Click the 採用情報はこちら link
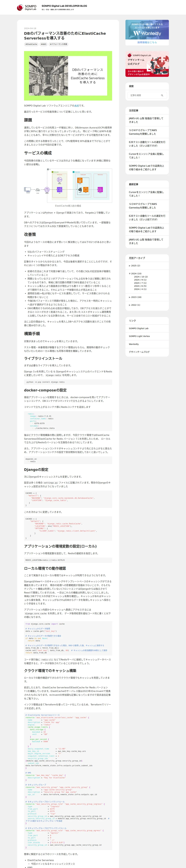Screen dimensions: 186x868 click(147, 42)
